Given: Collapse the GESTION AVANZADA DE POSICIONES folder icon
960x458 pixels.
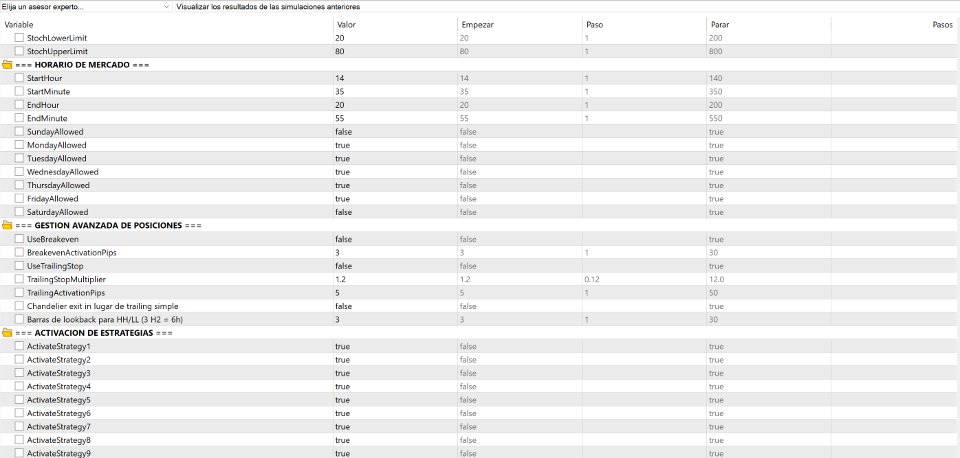Looking at the screenshot, I should point(7,225).
